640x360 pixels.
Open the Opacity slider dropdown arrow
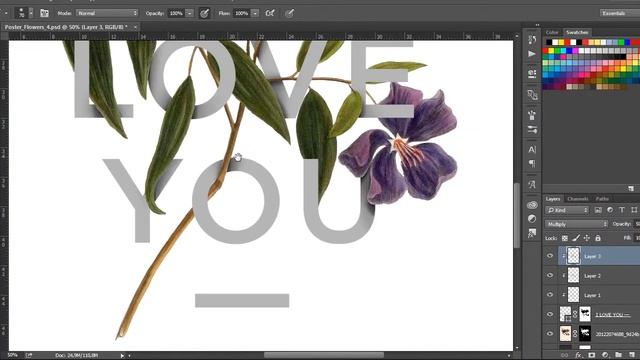coord(189,13)
